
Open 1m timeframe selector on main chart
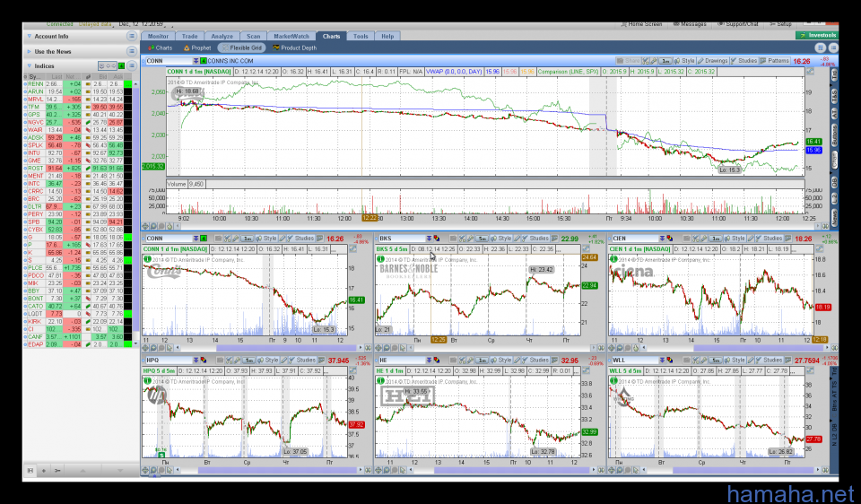[665, 61]
